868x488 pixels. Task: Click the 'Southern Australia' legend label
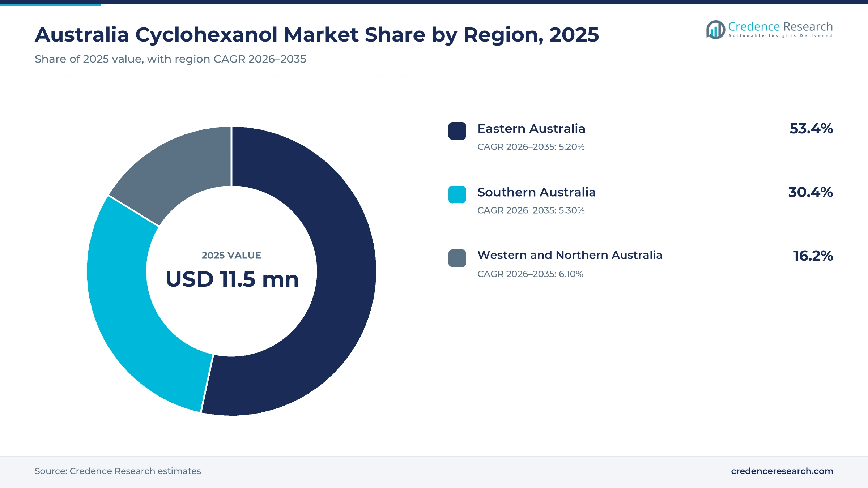coord(536,192)
